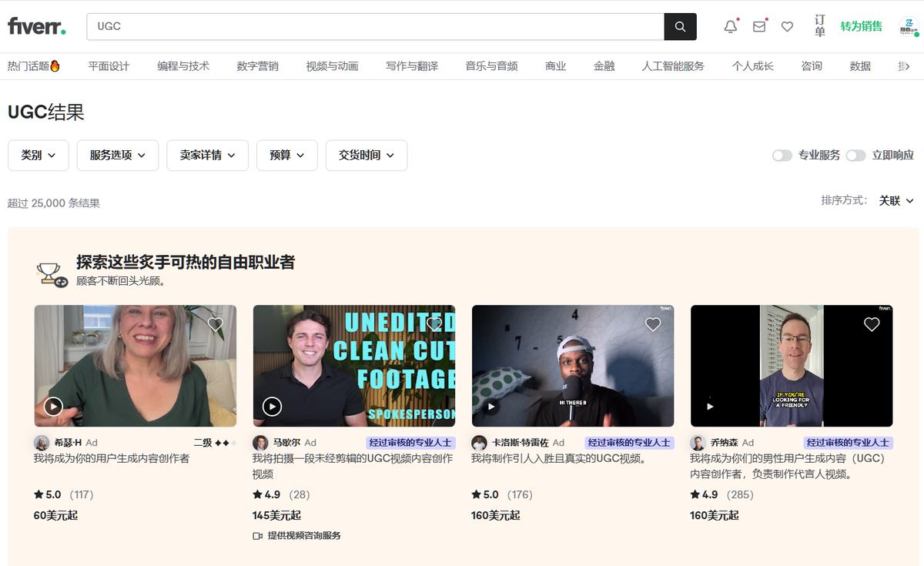Click 经过审核的专业人士 badge on 乔纳森 card
This screenshot has width=924, height=566.
tap(848, 443)
